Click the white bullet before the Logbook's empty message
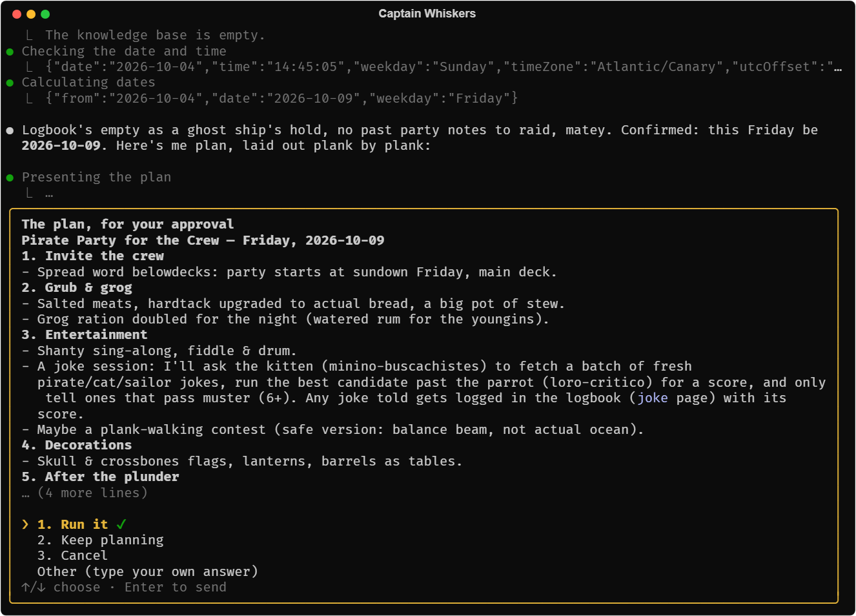 [10, 130]
